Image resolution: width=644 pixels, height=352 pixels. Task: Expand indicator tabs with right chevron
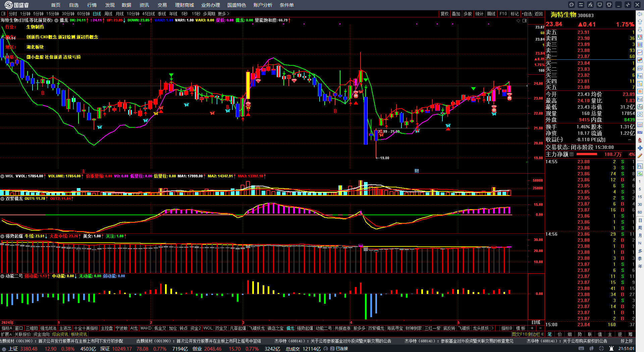click(492, 328)
